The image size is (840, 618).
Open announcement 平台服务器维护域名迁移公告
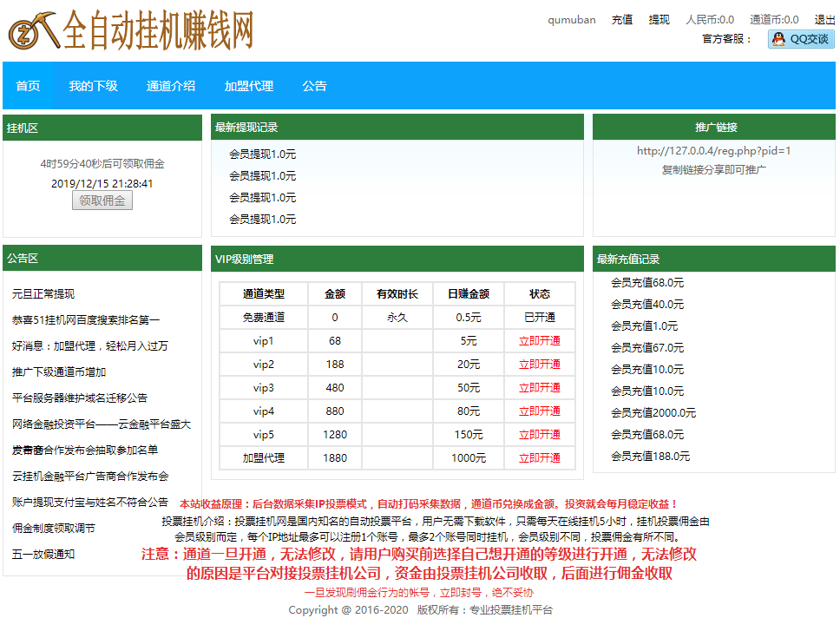click(x=80, y=398)
